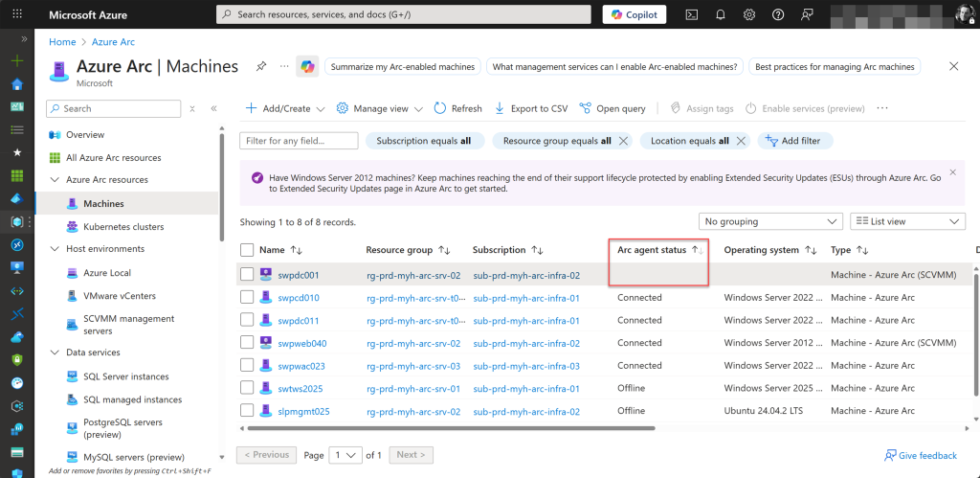
Task: Open Cloud Shell from the top bar
Action: [691, 14]
